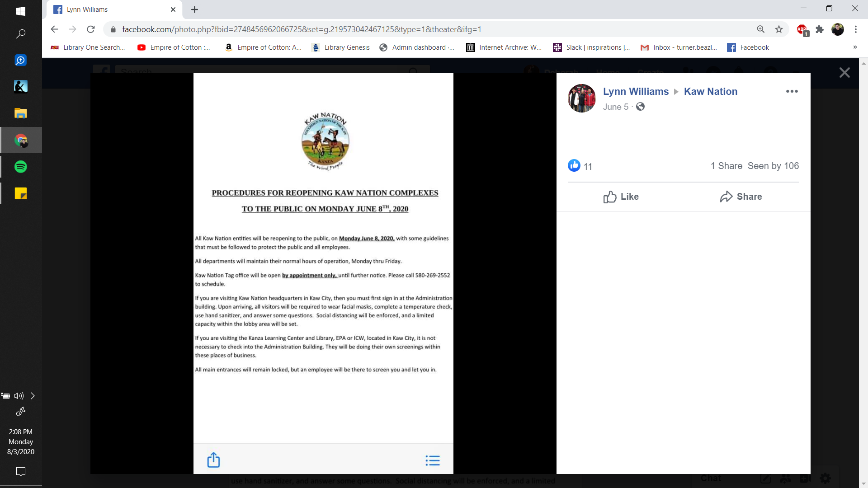Screen dimensions: 868x488
Task: Open the Kaw Nation group link
Action: click(x=710, y=91)
